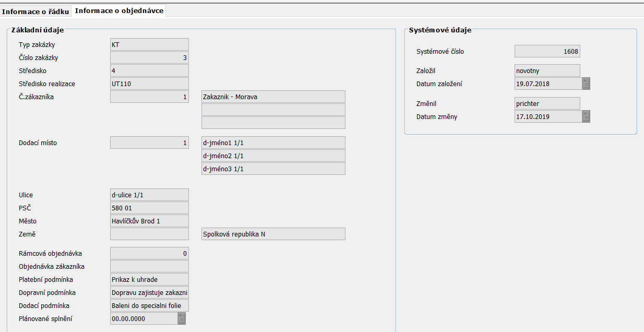Click the PSČ field with 580 01
The width and height of the screenshot is (644, 332).
(x=149, y=208)
